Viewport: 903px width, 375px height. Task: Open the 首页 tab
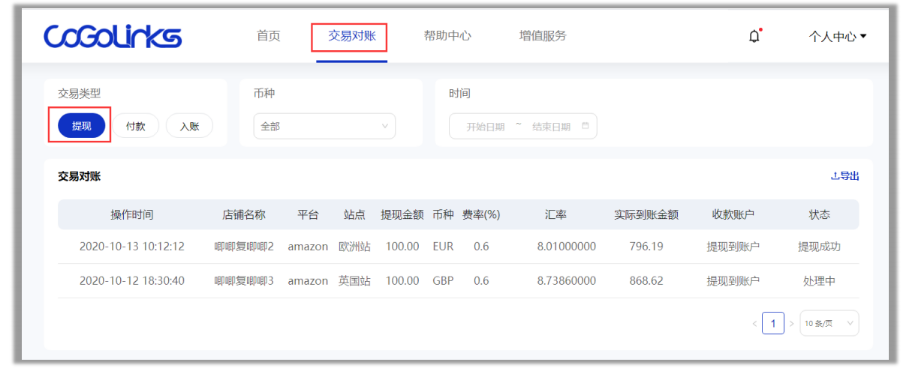(x=268, y=36)
